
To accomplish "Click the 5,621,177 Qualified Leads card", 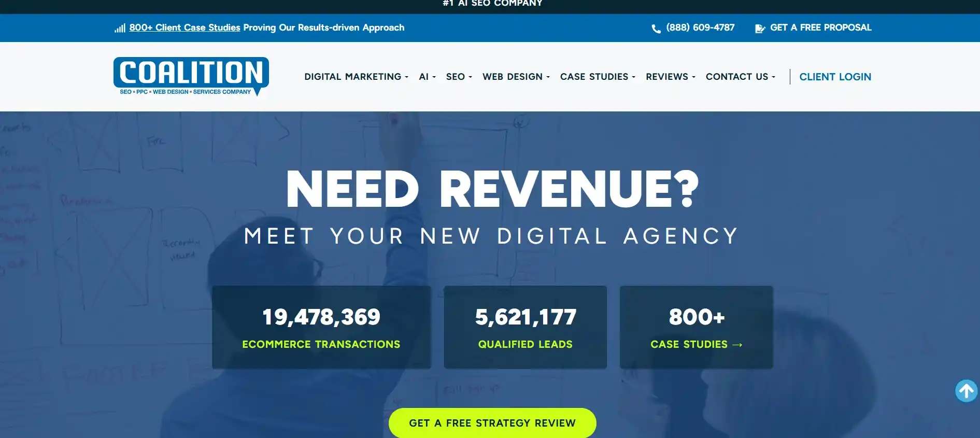I will pyautogui.click(x=525, y=327).
